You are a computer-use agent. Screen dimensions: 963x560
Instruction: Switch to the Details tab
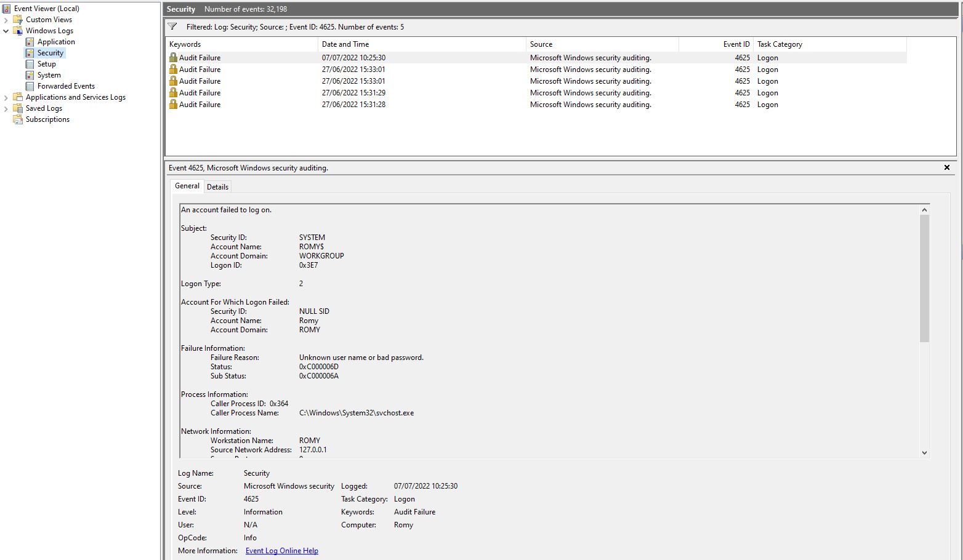217,187
